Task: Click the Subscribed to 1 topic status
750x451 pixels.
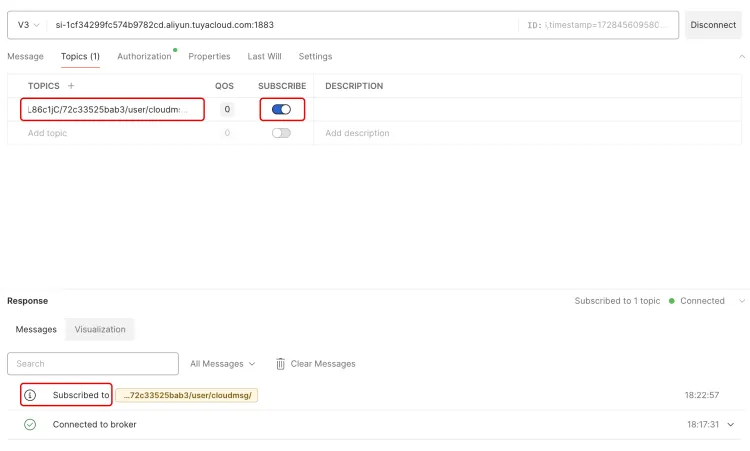Action: click(617, 301)
